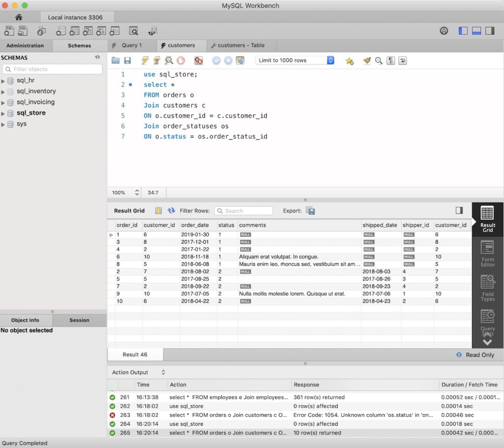Refresh the schemas list
This screenshot has width=504, height=448.
(97, 57)
